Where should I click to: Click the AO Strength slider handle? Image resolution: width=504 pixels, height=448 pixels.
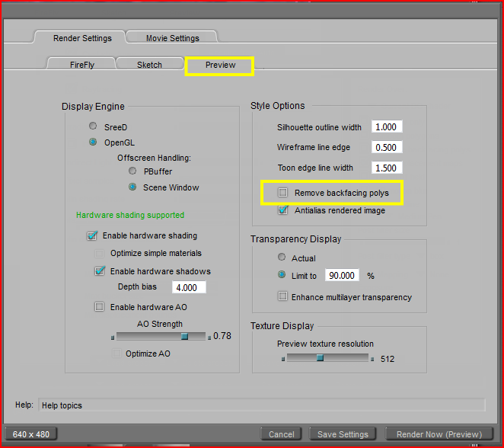pos(184,337)
